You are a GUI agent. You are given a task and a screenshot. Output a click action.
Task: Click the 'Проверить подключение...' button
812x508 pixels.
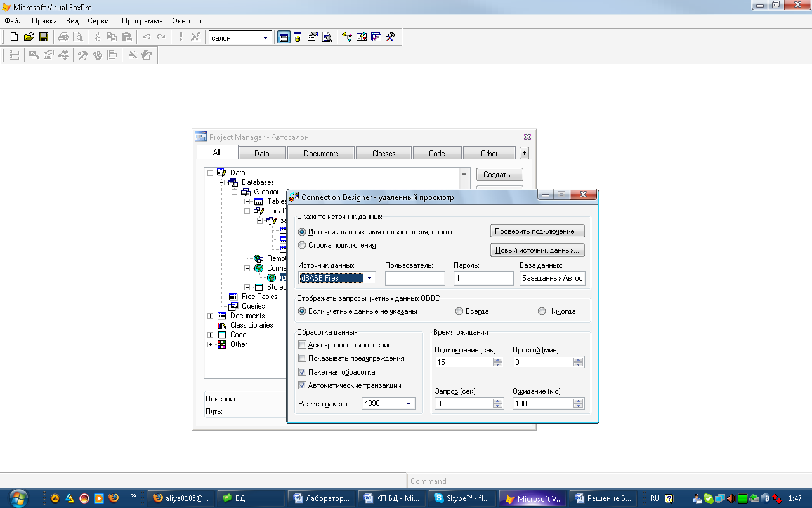537,231
